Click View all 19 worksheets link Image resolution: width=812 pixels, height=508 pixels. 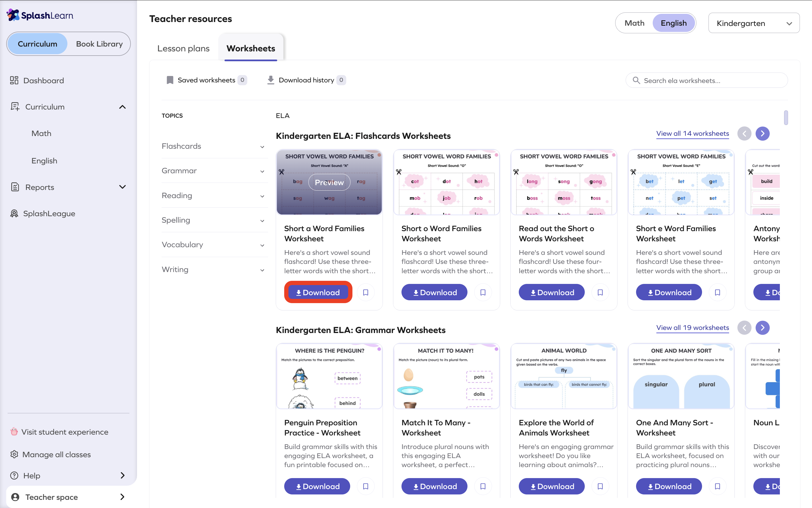click(x=692, y=328)
